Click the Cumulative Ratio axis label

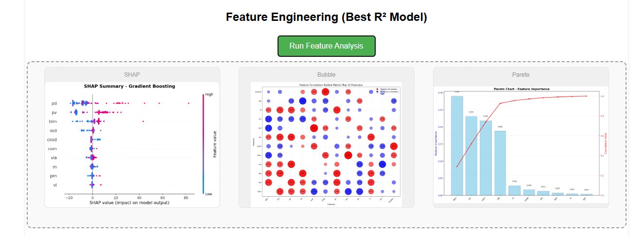click(x=606, y=145)
